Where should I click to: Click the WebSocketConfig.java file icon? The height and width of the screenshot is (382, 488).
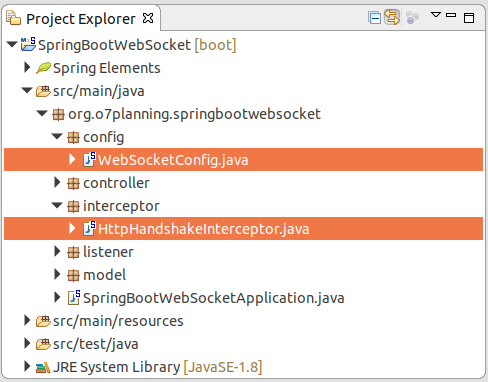(x=89, y=159)
